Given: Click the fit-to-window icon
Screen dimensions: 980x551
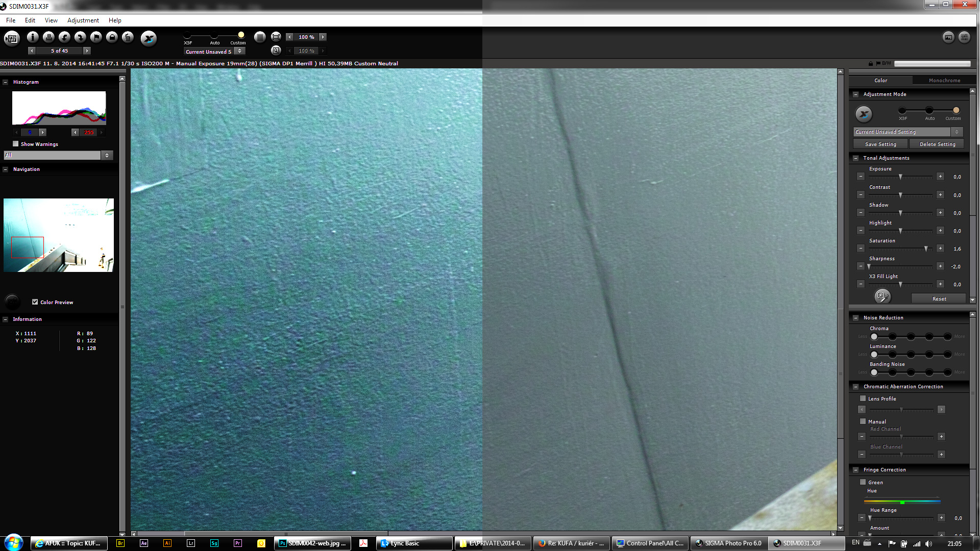Looking at the screenshot, I should [276, 37].
